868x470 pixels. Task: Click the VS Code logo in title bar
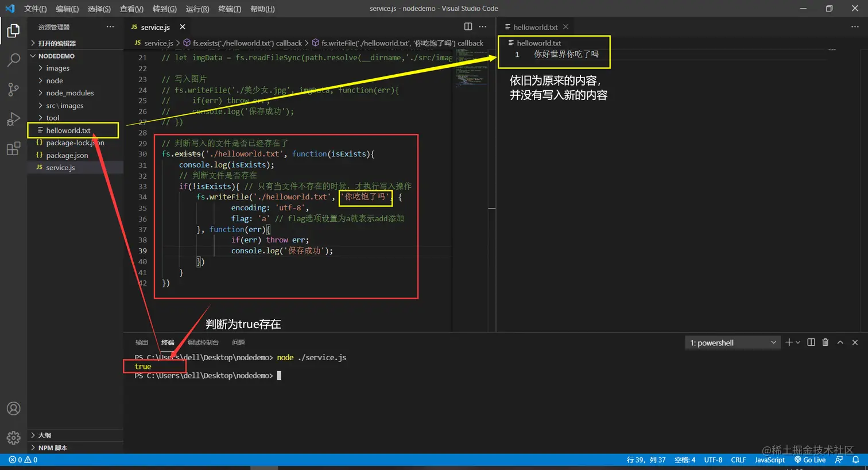click(x=10, y=9)
